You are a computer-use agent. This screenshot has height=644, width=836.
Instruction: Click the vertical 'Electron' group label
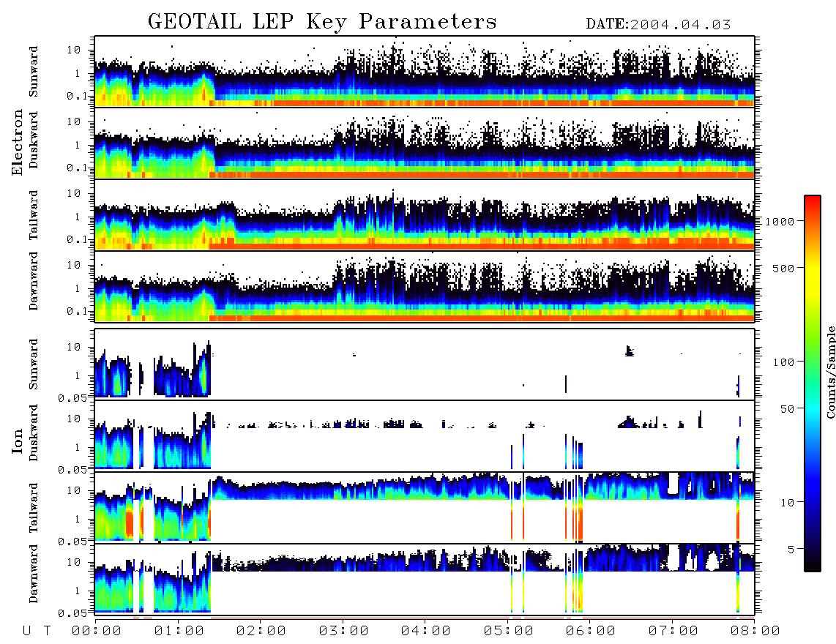coord(17,142)
